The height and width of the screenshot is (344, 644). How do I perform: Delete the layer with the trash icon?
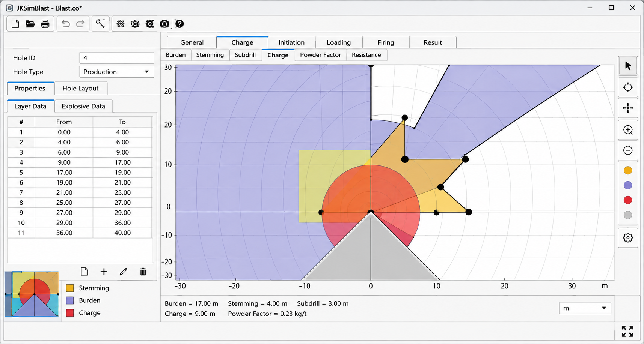point(143,272)
